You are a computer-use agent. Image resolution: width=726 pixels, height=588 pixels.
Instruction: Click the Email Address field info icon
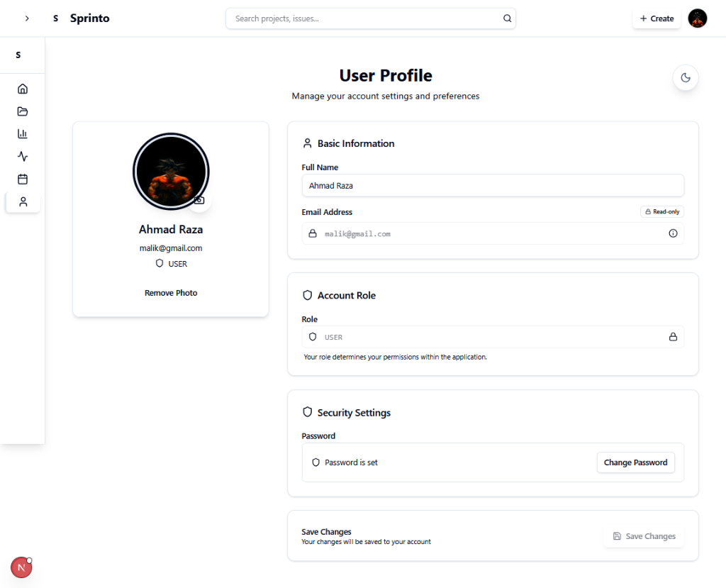click(673, 233)
